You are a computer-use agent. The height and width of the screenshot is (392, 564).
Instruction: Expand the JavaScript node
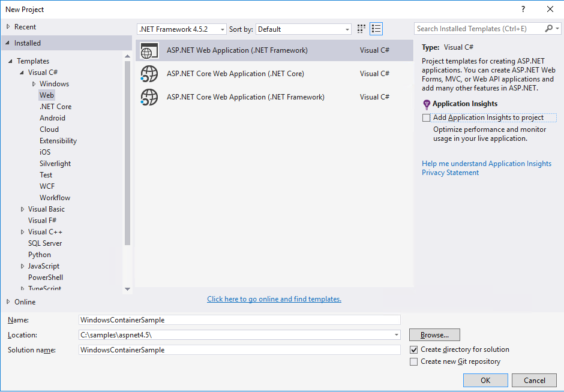point(22,266)
